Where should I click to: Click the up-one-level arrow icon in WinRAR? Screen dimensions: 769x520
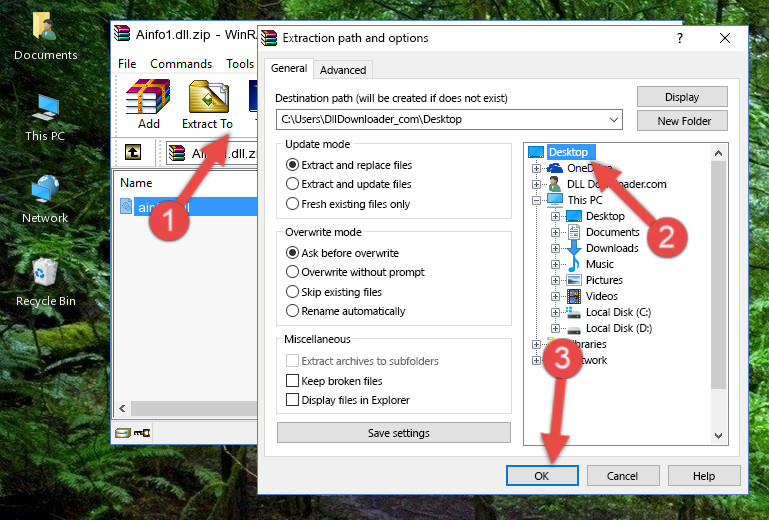pos(133,153)
